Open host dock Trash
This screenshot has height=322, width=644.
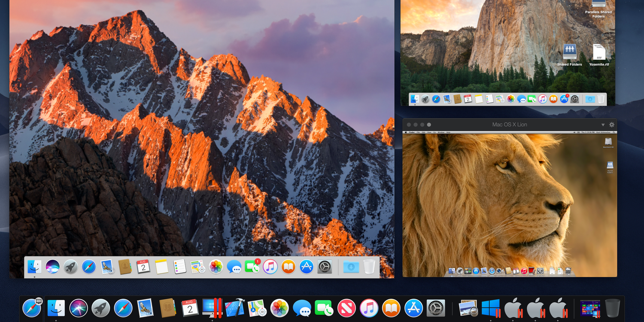tap(612, 308)
